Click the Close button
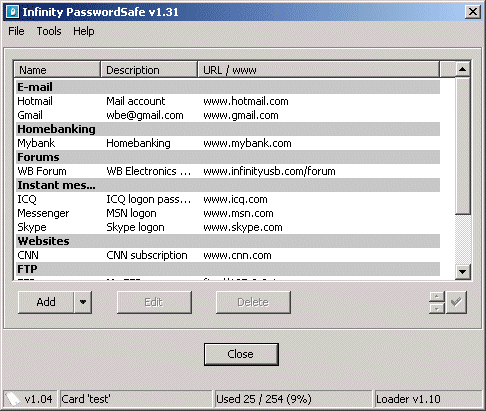Image resolution: width=486 pixels, height=411 pixels. tap(241, 354)
